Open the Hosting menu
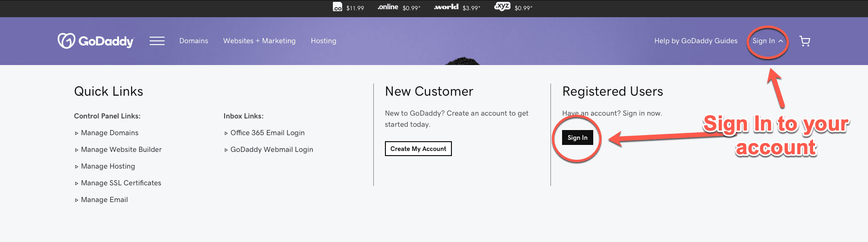The image size is (868, 242). click(323, 41)
